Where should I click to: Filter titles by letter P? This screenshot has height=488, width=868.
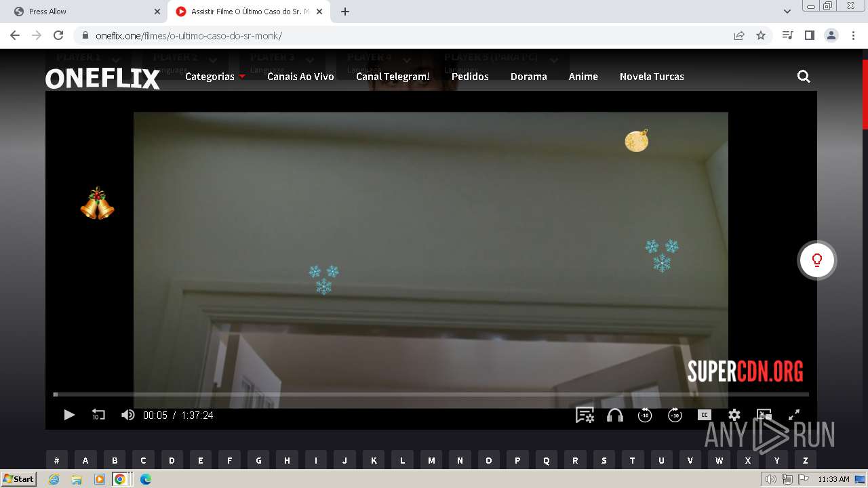(517, 460)
